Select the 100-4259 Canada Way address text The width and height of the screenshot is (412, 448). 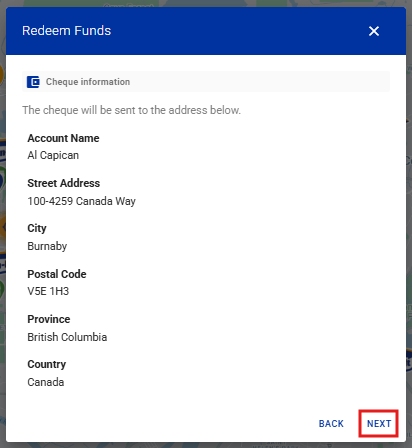click(81, 201)
